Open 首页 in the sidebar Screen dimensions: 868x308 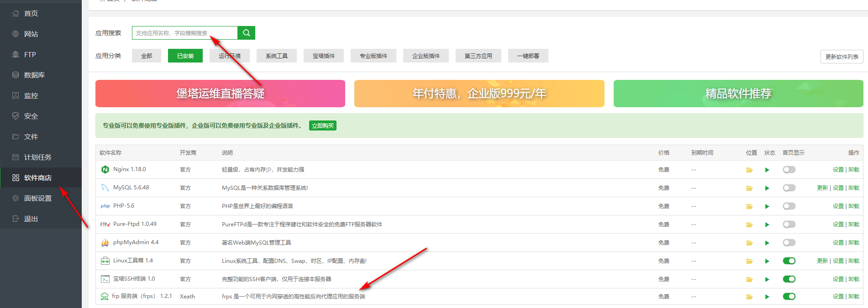coord(41,13)
